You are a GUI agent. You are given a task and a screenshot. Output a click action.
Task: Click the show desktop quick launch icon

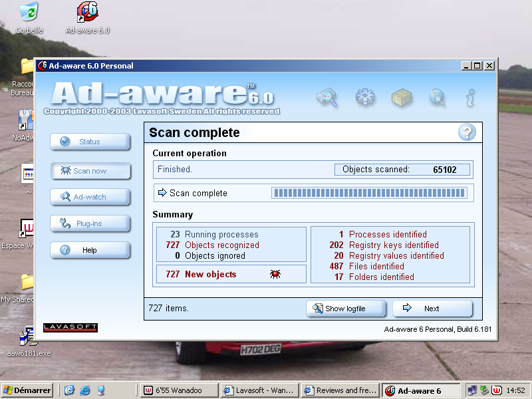point(101,390)
